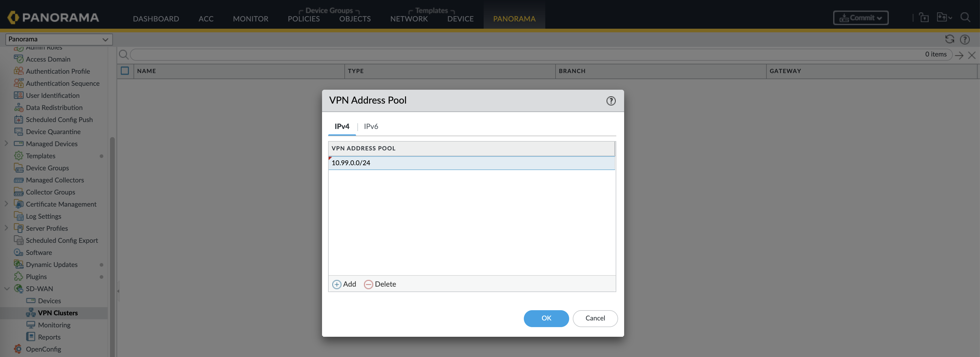Open the Commit dropdown button

click(x=861, y=18)
